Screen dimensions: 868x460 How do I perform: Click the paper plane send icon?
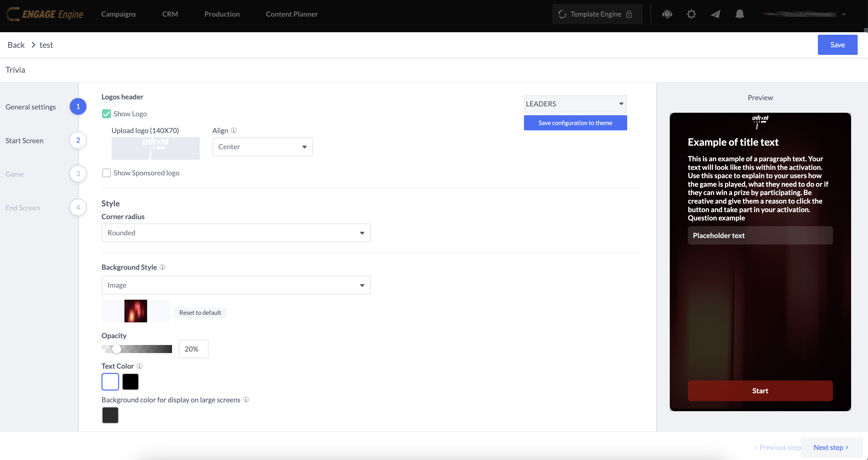[x=715, y=14]
